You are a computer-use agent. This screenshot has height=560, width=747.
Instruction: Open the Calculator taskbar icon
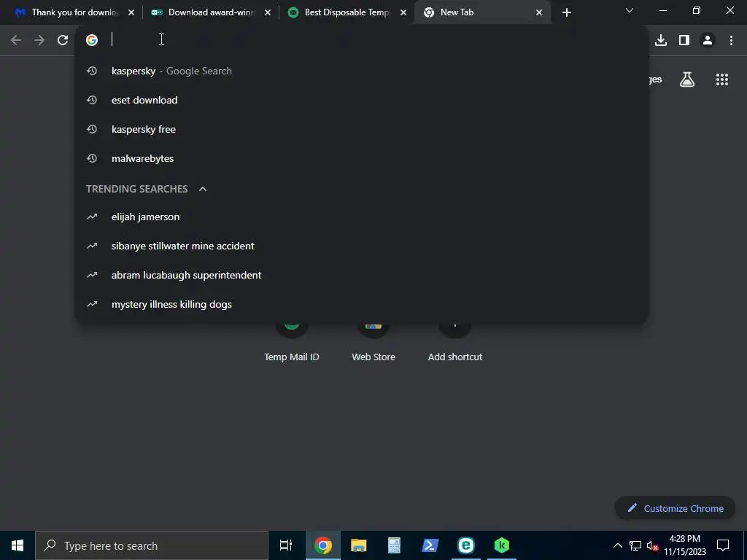(x=394, y=545)
